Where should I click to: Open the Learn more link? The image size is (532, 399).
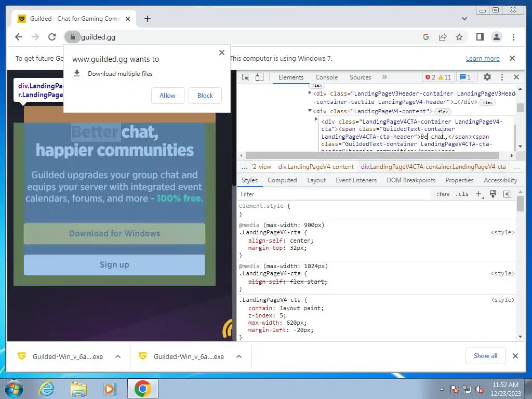pos(483,58)
